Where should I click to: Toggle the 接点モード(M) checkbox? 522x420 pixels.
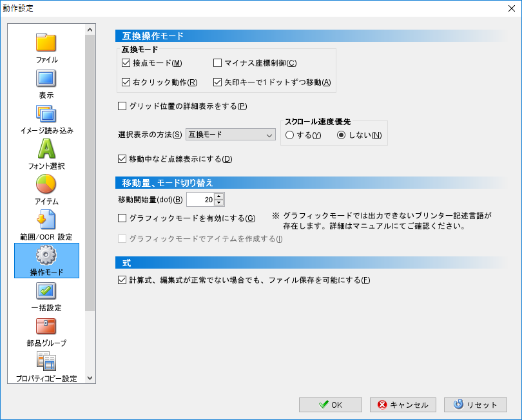(126, 63)
